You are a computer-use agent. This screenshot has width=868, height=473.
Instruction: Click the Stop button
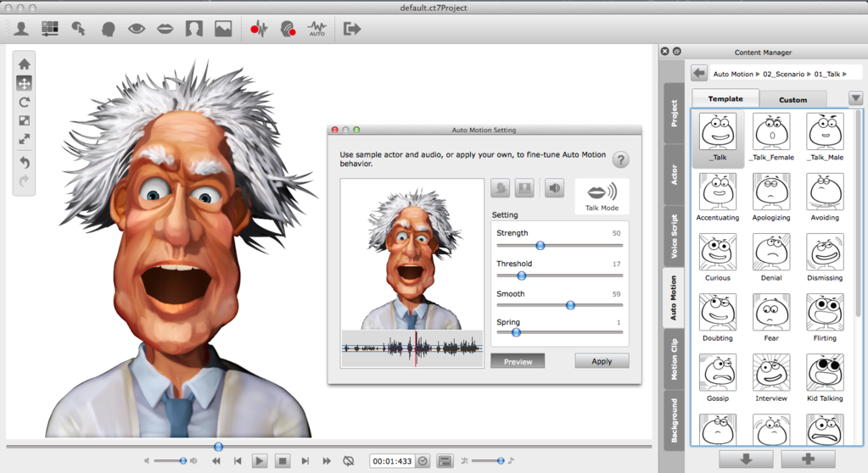point(283,461)
